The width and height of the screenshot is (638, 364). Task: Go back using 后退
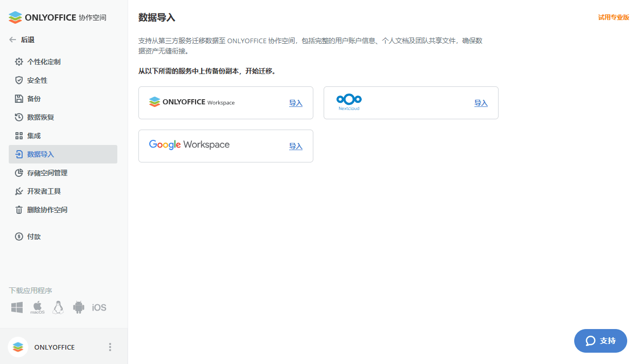coord(28,40)
